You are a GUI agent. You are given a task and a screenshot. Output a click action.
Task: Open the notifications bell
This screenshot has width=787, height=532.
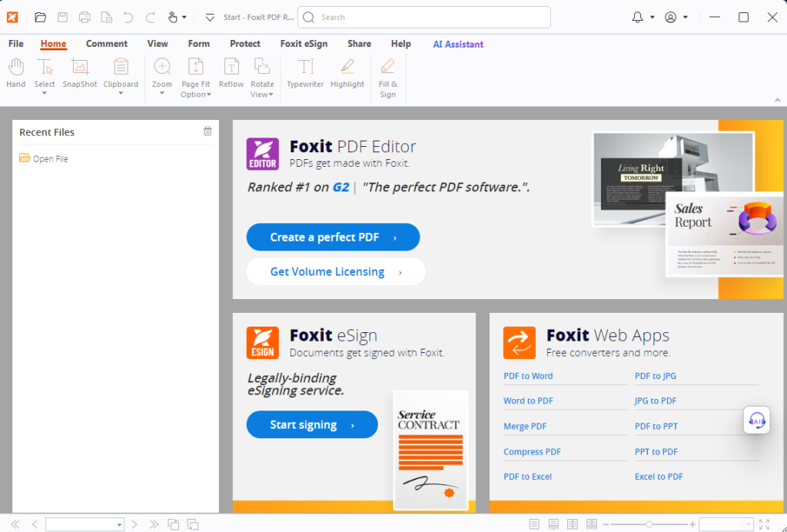pos(637,17)
